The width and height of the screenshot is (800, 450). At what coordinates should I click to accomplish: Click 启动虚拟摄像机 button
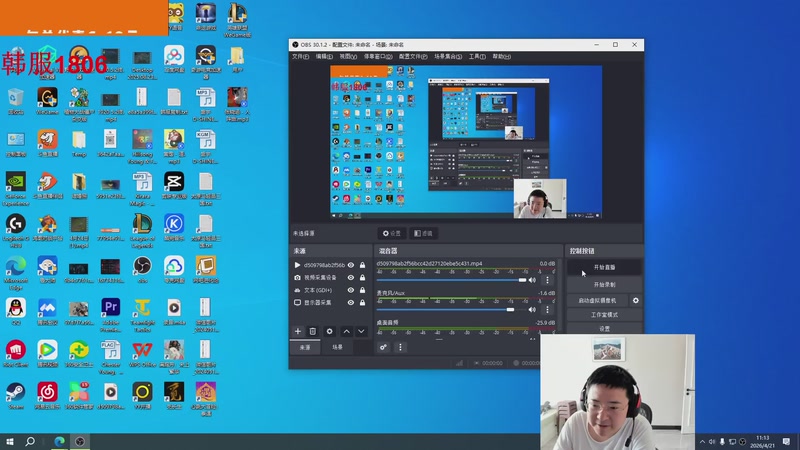coord(597,301)
